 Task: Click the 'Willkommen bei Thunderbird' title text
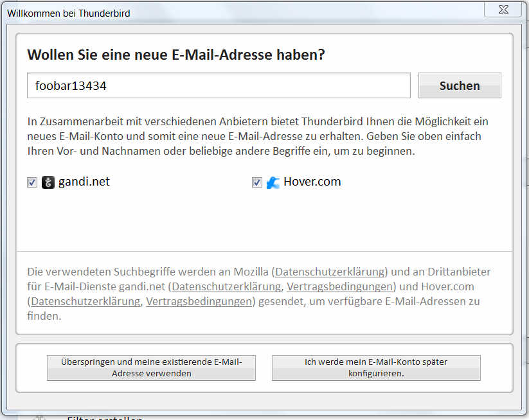pos(69,13)
